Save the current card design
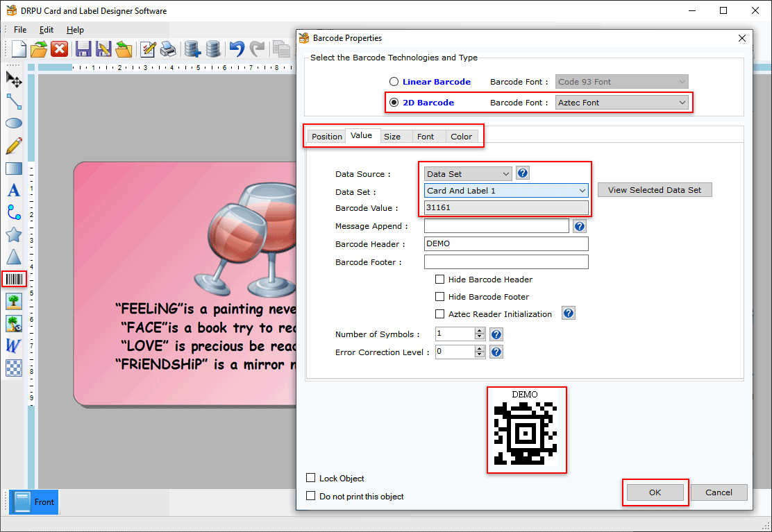The height and width of the screenshot is (532, 772). coord(83,49)
